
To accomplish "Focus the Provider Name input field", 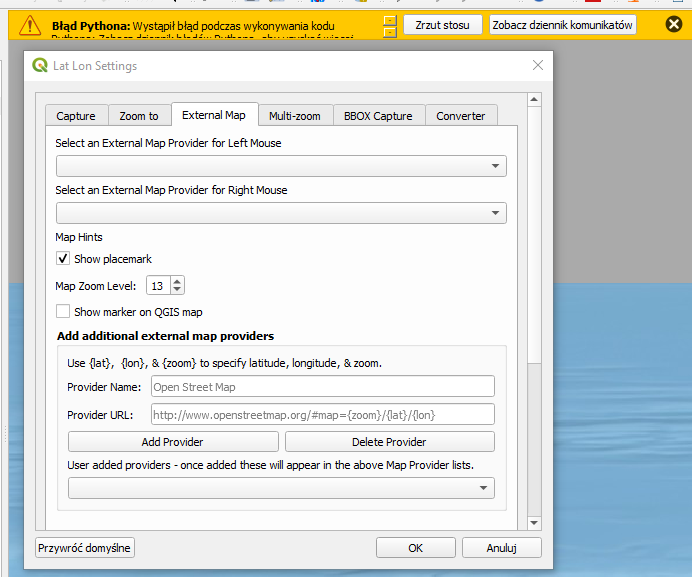I will pyautogui.click(x=323, y=386).
